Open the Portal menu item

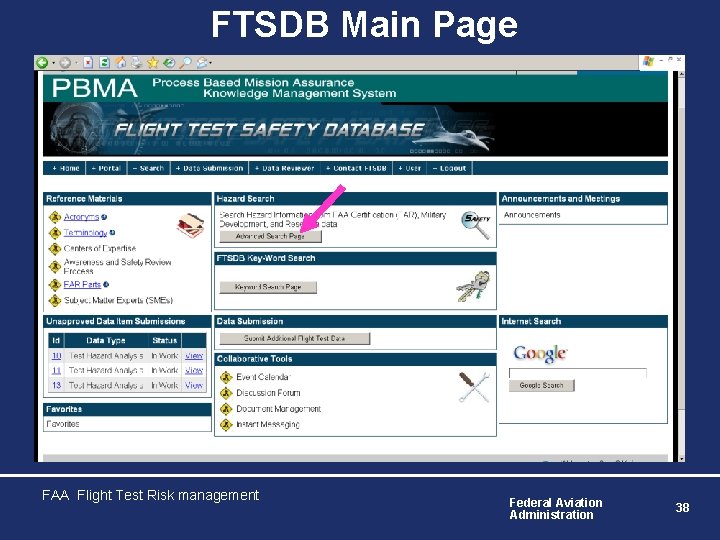[x=106, y=168]
